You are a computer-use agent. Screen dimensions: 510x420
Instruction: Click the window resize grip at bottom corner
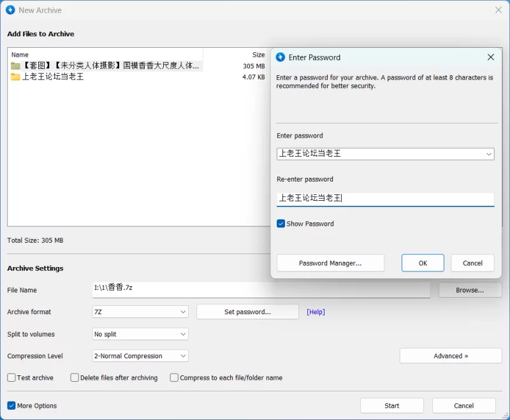click(x=506, y=416)
